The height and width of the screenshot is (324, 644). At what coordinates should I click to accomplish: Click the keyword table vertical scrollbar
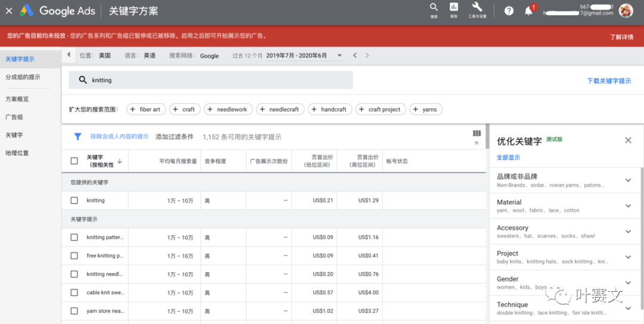[x=488, y=136]
